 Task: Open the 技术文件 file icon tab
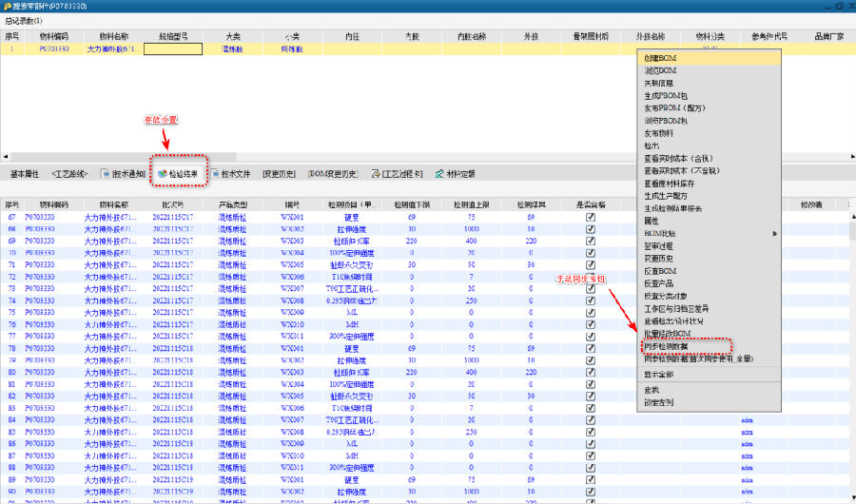(x=231, y=174)
